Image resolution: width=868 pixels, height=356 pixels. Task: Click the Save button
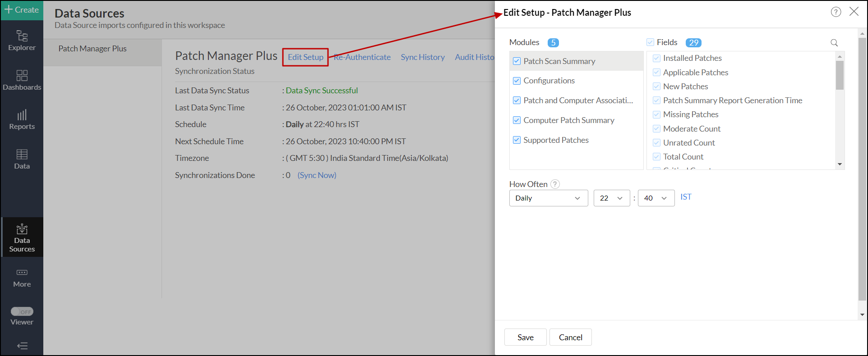[525, 337]
